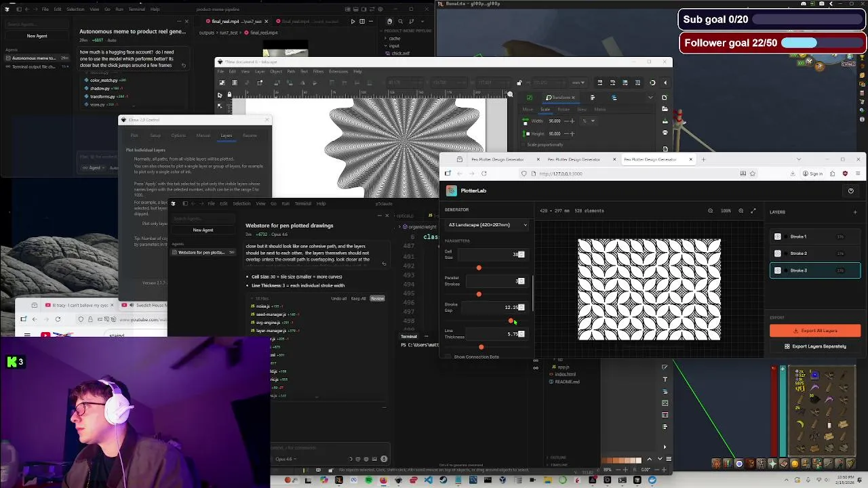Select index.html in the file explorer tree

(564, 374)
